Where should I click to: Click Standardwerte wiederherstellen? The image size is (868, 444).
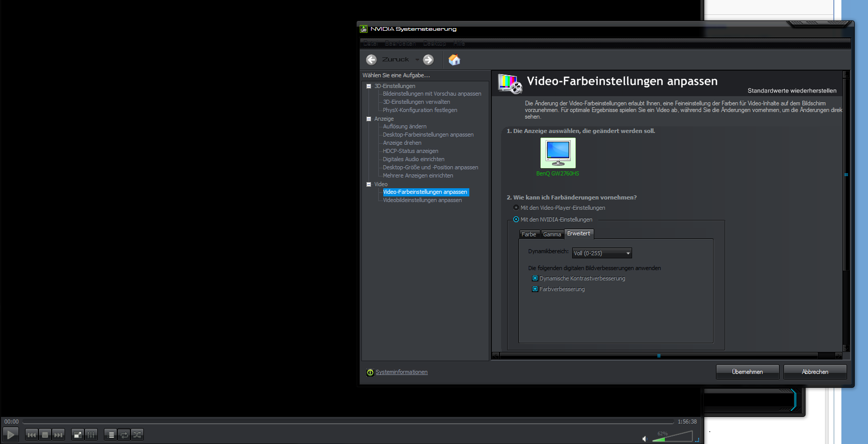pyautogui.click(x=792, y=91)
